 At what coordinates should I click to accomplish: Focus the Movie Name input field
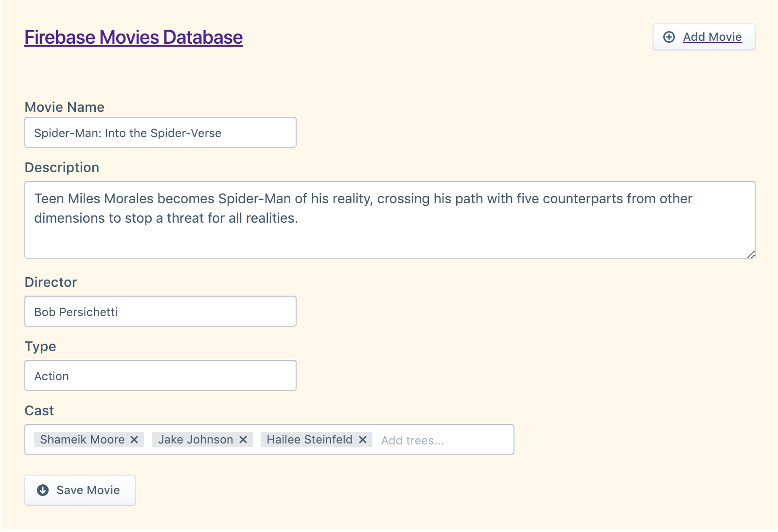(160, 132)
